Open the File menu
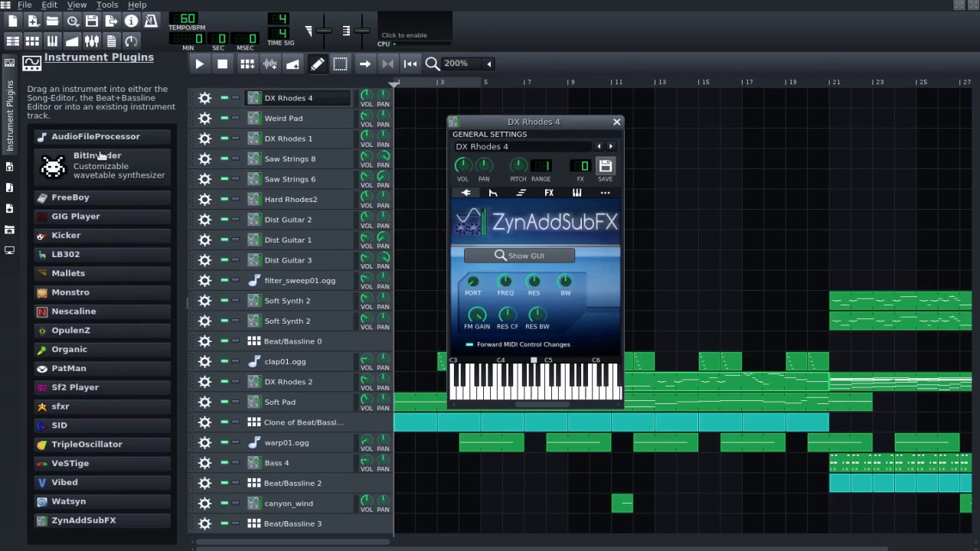The height and width of the screenshot is (551, 980). [24, 5]
